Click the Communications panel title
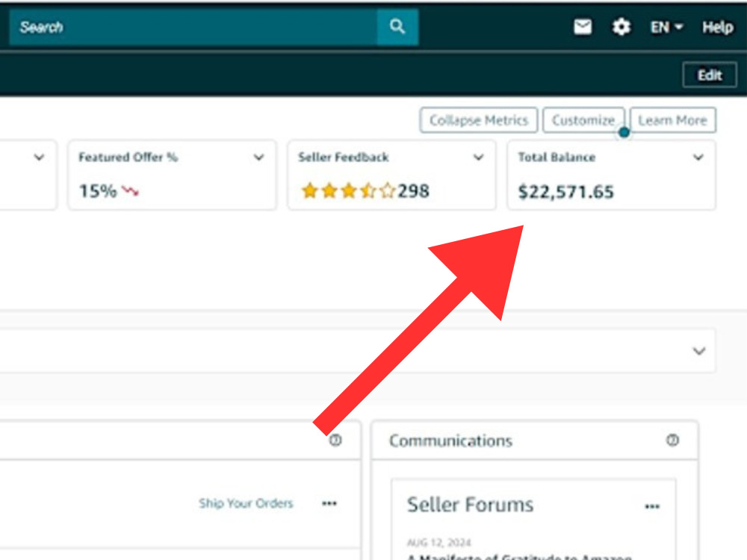This screenshot has width=747, height=560. [450, 441]
